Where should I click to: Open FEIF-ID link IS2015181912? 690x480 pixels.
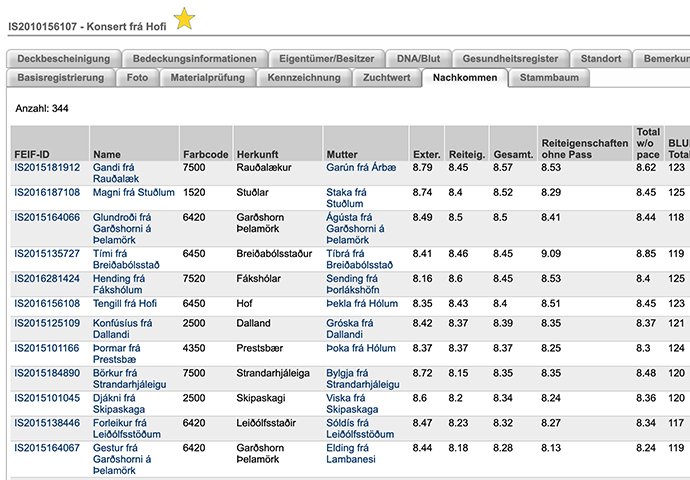click(47, 167)
